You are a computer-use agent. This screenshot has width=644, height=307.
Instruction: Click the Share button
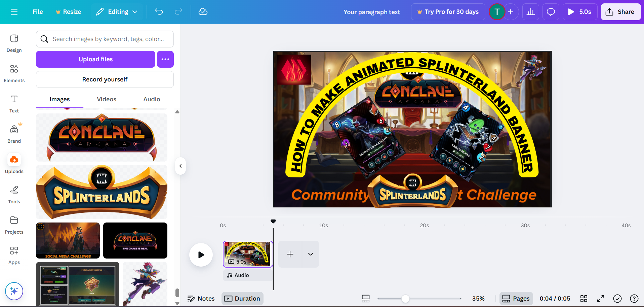tap(621, 12)
